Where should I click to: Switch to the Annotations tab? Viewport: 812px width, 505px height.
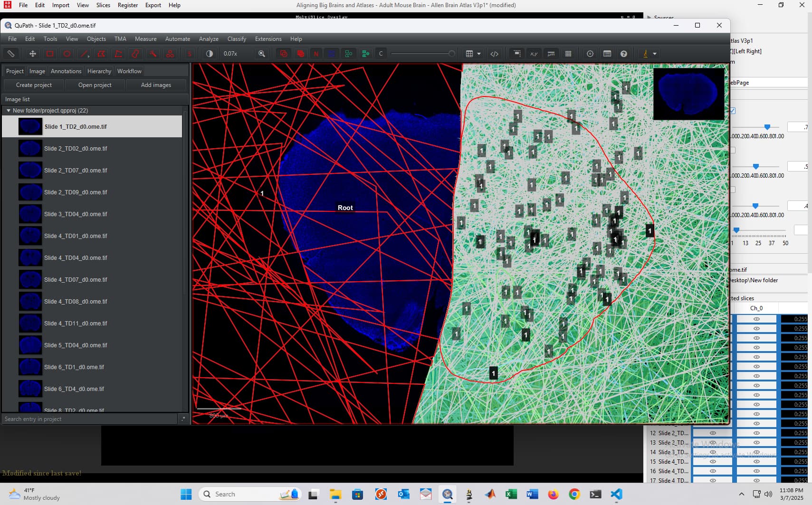(x=66, y=71)
